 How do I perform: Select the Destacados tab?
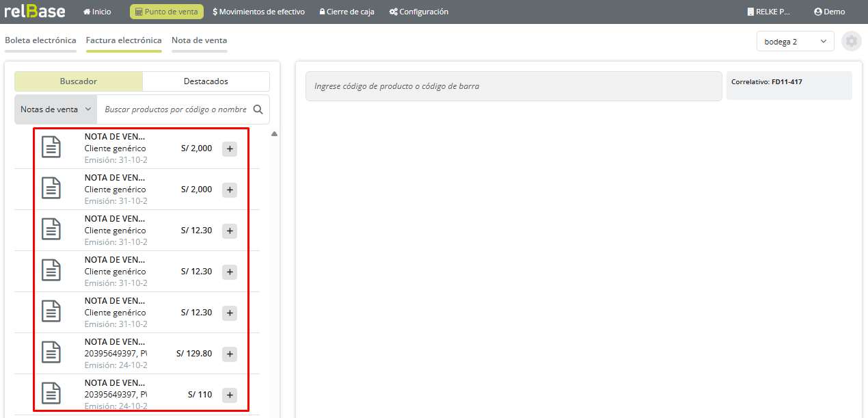click(x=206, y=81)
